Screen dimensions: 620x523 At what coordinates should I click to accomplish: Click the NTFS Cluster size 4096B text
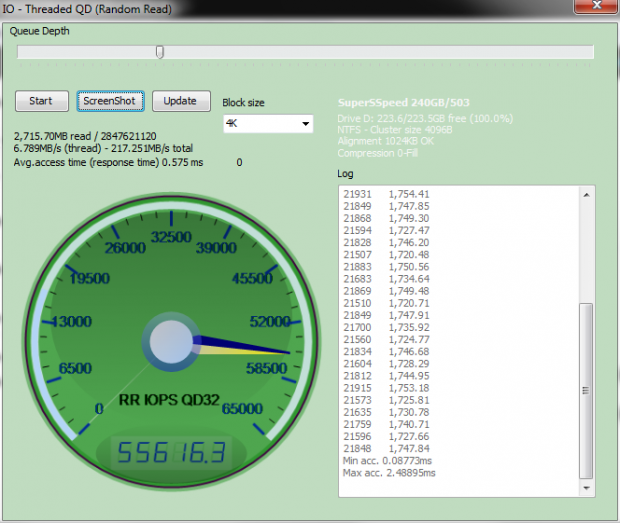coord(395,130)
